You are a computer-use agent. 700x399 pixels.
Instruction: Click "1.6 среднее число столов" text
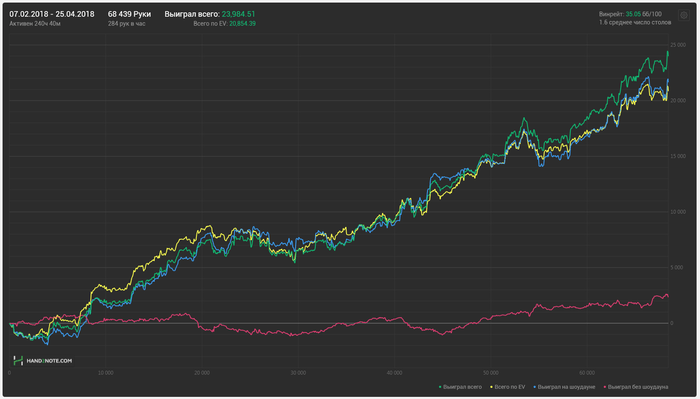pyautogui.click(x=635, y=22)
